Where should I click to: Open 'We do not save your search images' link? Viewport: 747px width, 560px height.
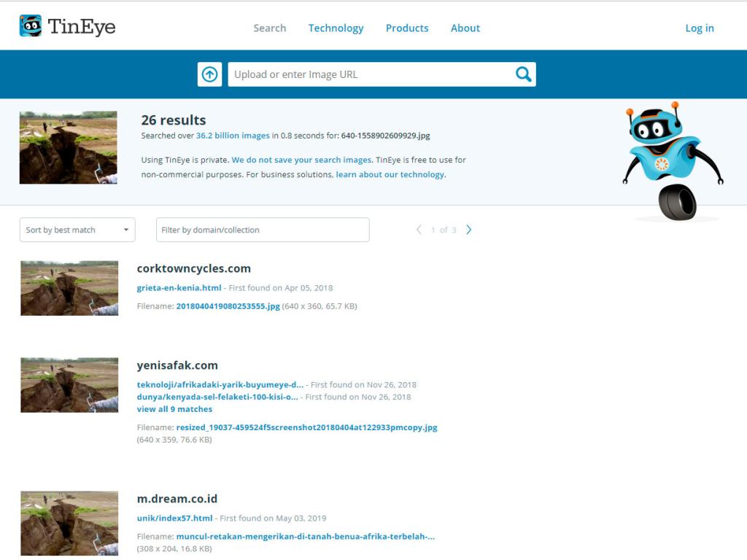301,160
